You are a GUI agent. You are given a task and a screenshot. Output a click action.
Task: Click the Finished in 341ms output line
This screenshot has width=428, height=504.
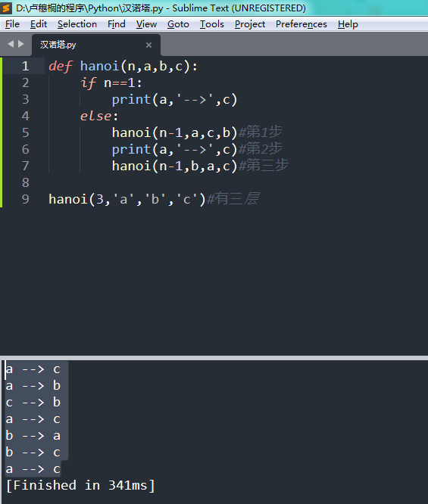(80, 485)
